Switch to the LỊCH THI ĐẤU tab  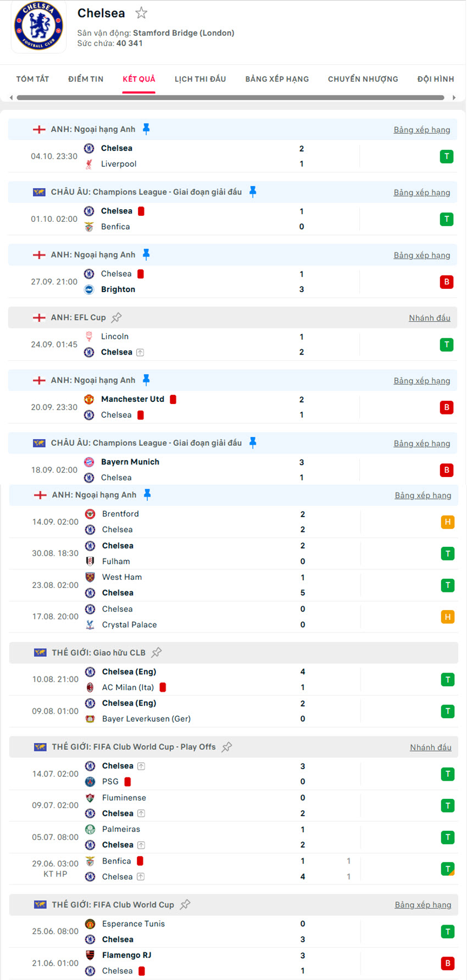[200, 79]
